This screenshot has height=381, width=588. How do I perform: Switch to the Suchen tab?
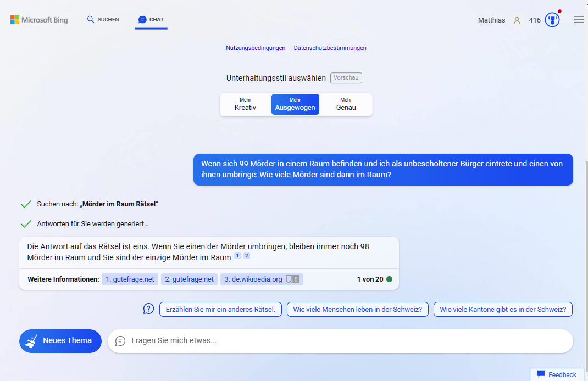click(x=103, y=20)
